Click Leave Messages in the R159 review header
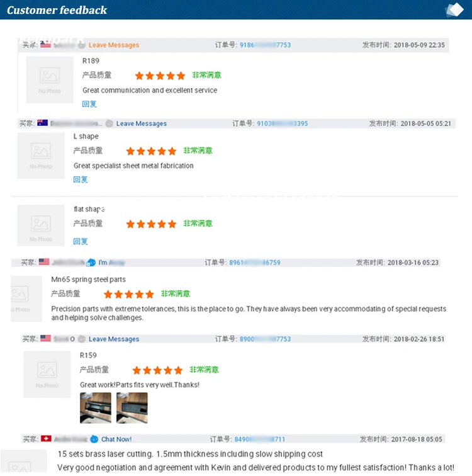Viewport: 472px width, 476px height. 113,339
